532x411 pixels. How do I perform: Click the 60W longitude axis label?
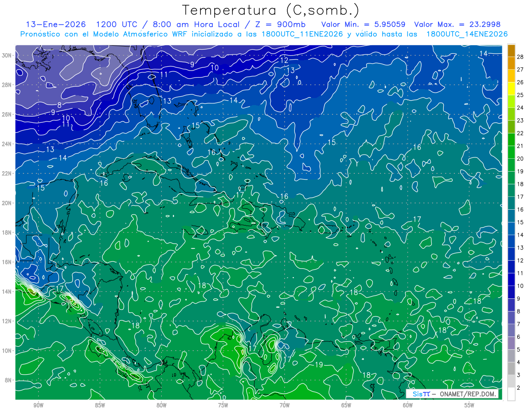click(x=408, y=405)
